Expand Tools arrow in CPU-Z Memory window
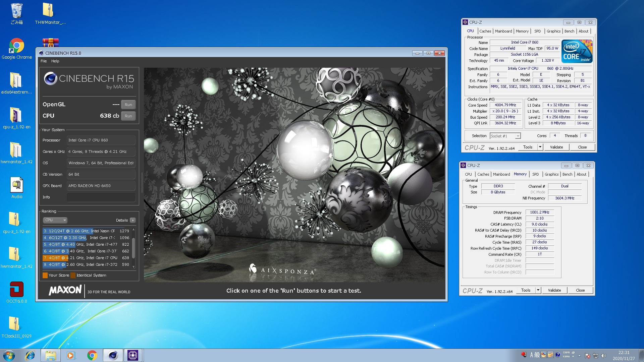The image size is (644, 362). pyautogui.click(x=538, y=290)
